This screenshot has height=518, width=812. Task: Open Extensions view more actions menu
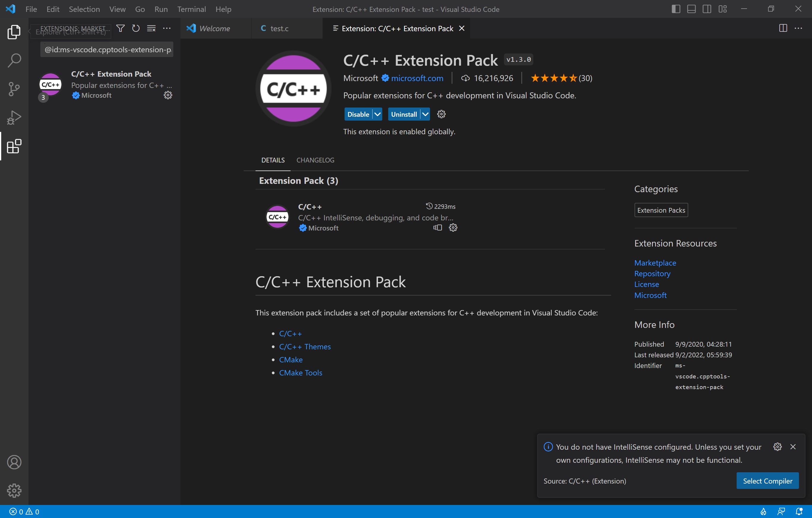[x=167, y=28]
